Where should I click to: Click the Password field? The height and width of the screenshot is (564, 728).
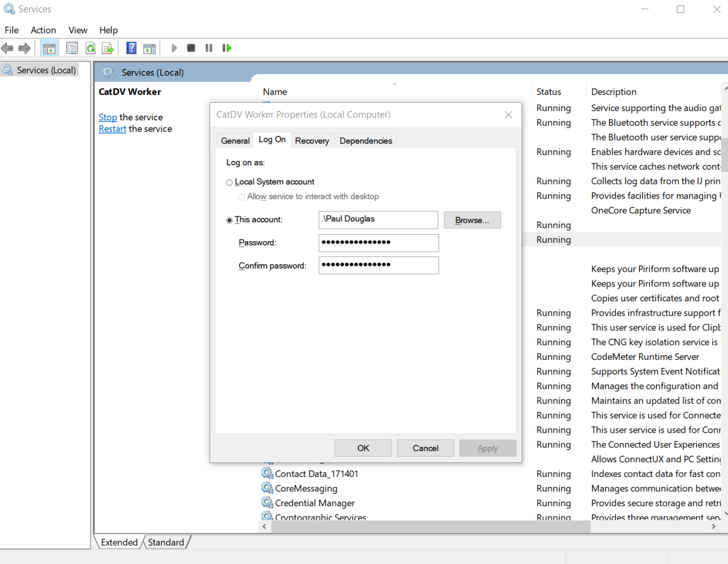378,243
